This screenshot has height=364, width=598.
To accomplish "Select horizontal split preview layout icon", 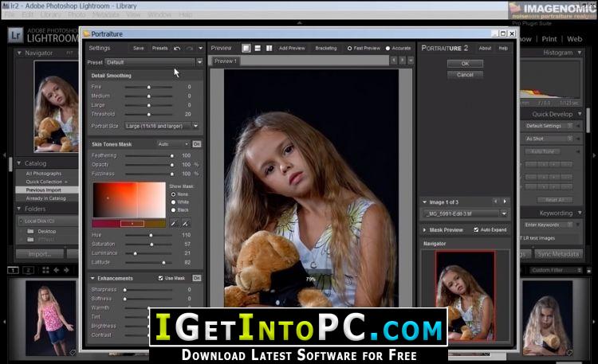I will tap(258, 48).
